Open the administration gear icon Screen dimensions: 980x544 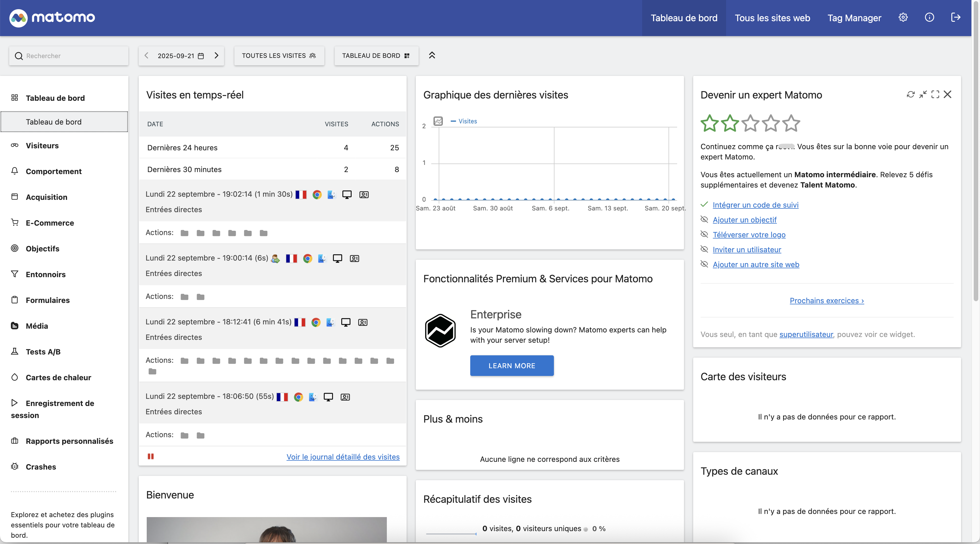(x=903, y=17)
